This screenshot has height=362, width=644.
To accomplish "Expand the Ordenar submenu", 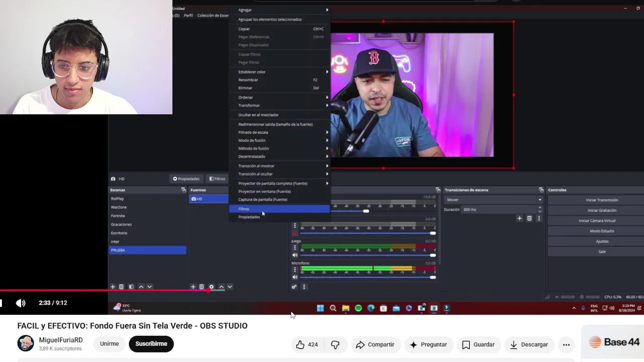I will [x=279, y=98].
